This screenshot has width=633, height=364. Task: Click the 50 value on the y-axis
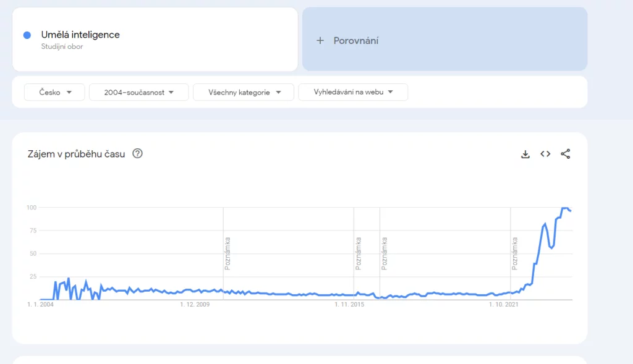coord(33,253)
